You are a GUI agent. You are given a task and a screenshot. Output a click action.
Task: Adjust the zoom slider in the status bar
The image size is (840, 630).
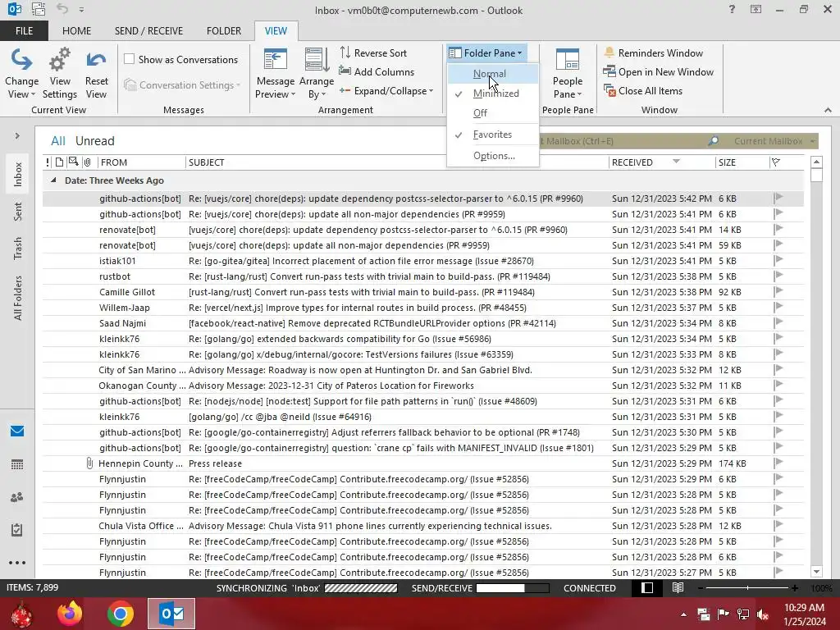(747, 588)
